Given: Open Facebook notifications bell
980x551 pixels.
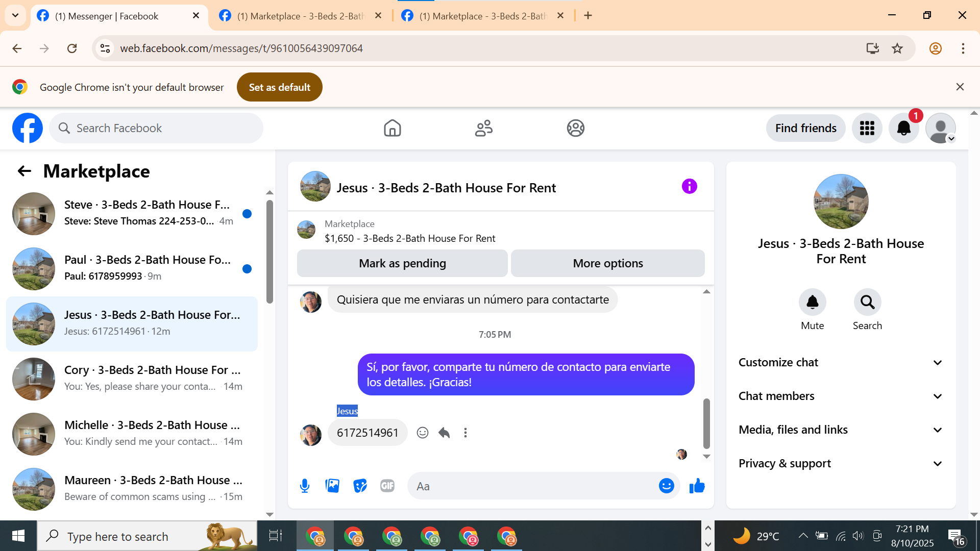Looking at the screenshot, I should point(903,128).
